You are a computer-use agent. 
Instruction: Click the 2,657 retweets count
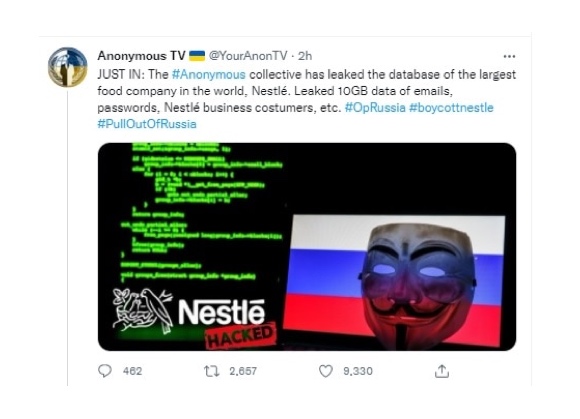[243, 371]
